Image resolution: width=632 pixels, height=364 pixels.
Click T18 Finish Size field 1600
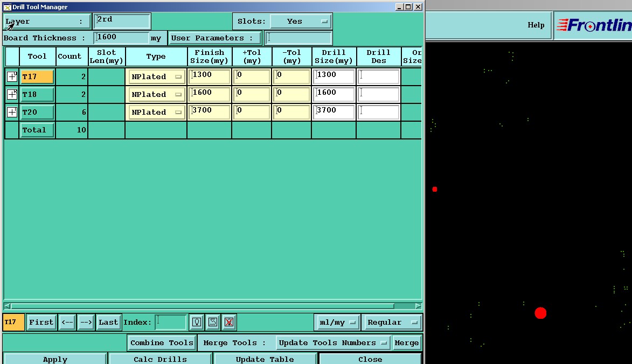click(x=209, y=94)
